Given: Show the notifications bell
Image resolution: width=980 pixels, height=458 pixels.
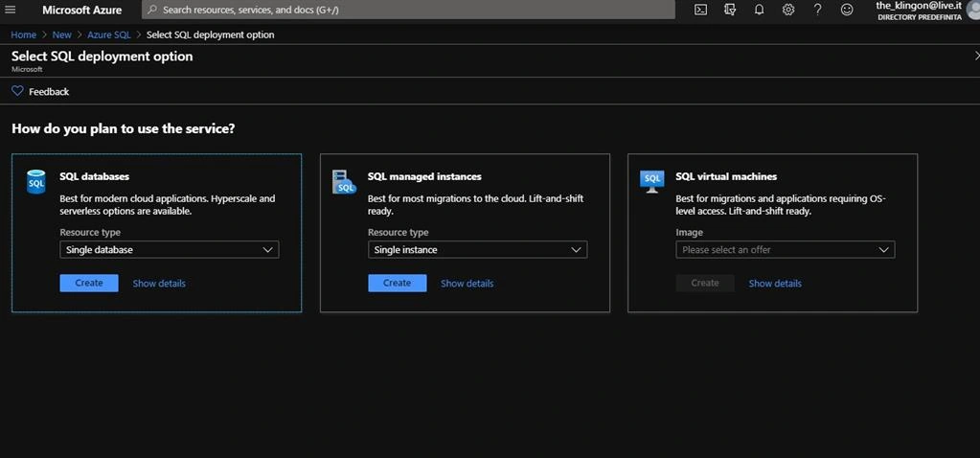Looking at the screenshot, I should click(x=760, y=10).
